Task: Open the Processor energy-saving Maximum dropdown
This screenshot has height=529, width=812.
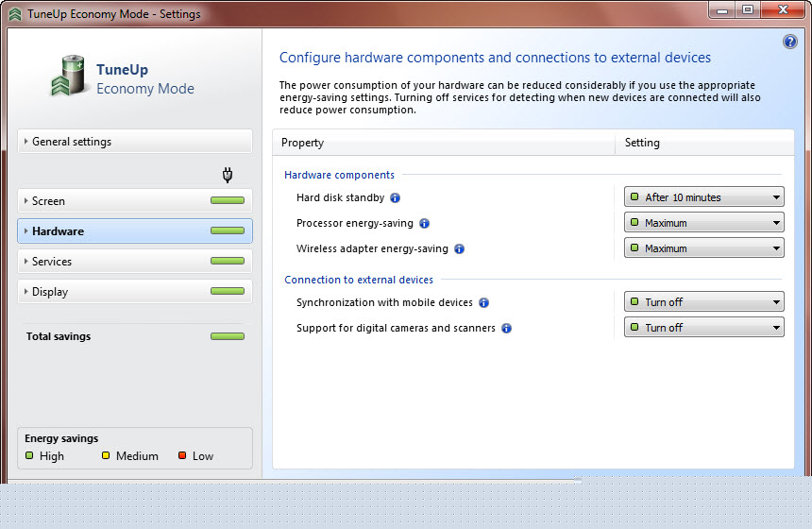Action: pos(703,223)
